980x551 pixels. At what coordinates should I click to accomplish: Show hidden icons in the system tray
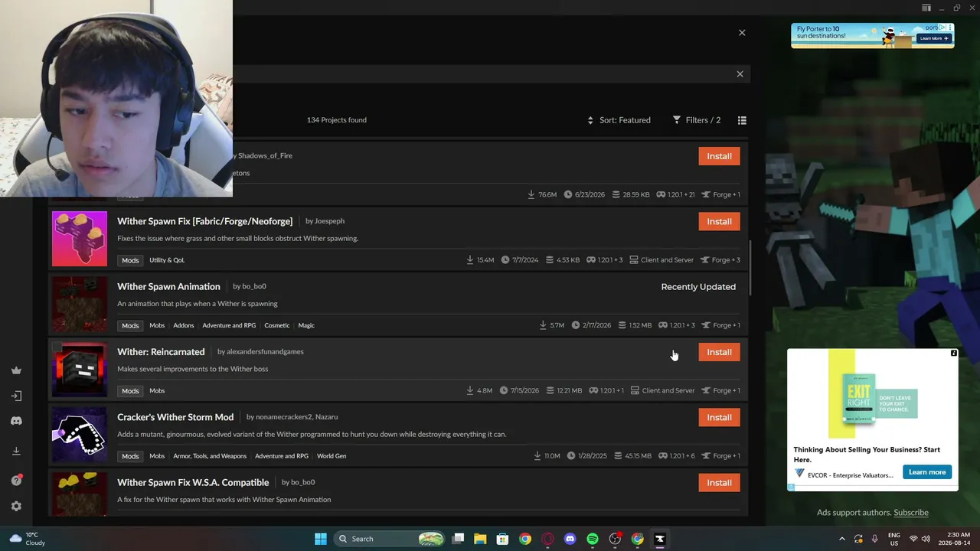coord(842,539)
